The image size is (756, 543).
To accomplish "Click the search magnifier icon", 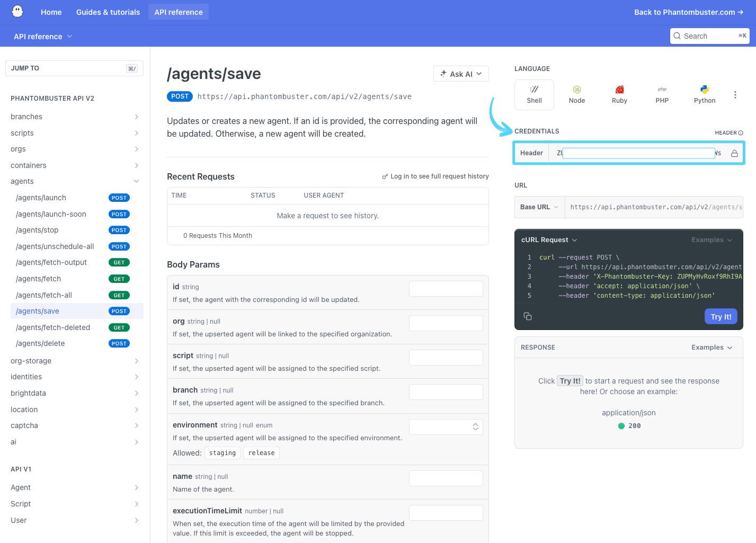I will 677,36.
